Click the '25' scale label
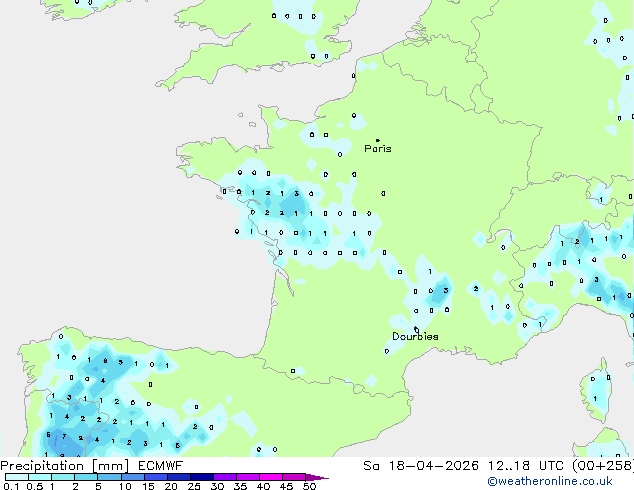634x490 pixels. pos(194,486)
